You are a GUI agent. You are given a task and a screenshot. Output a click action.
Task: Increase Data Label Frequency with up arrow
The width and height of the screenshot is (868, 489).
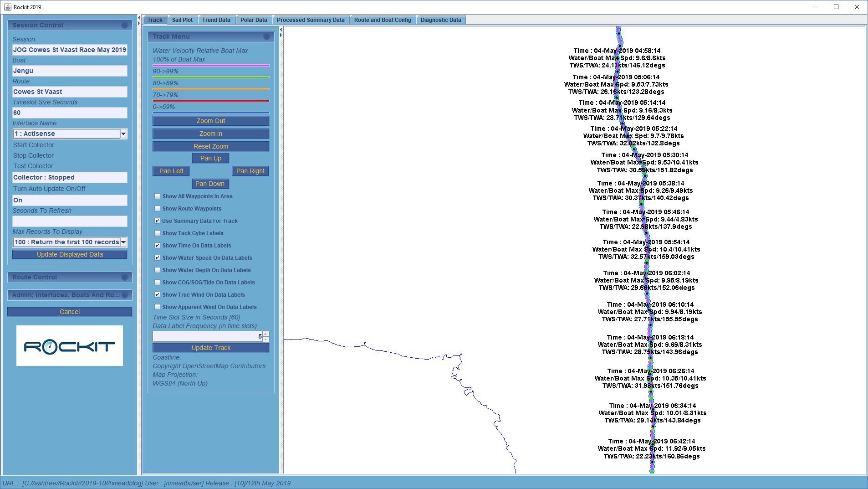(266, 334)
